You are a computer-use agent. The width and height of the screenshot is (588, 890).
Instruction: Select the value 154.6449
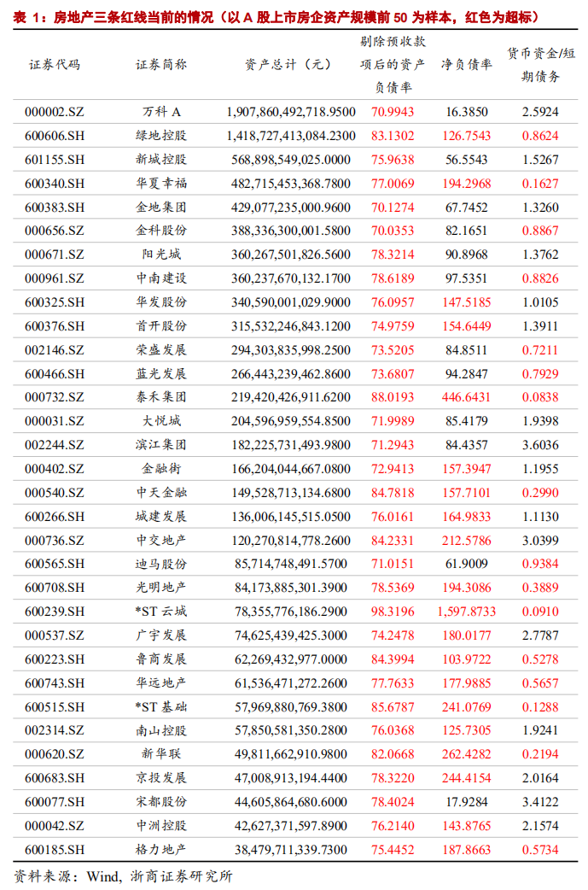coord(467,325)
